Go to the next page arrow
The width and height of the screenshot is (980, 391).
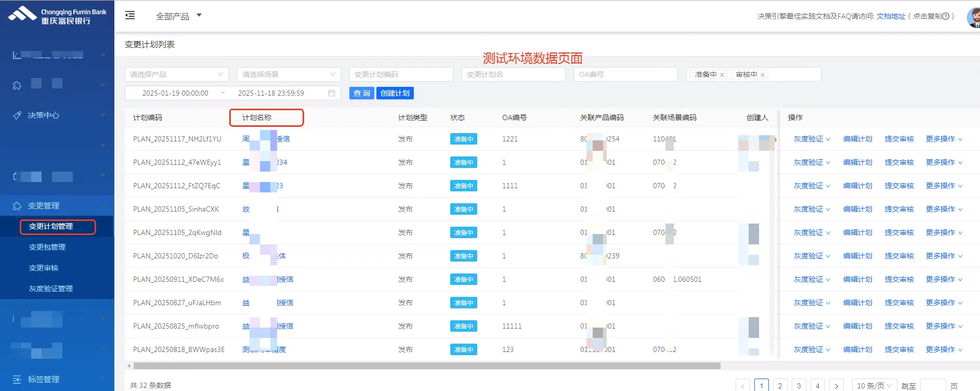pyautogui.click(x=836, y=386)
